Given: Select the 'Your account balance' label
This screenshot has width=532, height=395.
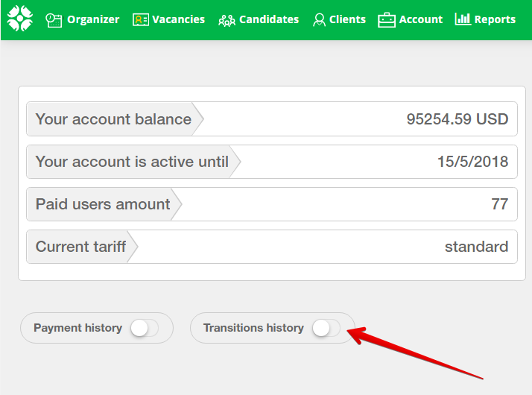Looking at the screenshot, I should [x=113, y=119].
